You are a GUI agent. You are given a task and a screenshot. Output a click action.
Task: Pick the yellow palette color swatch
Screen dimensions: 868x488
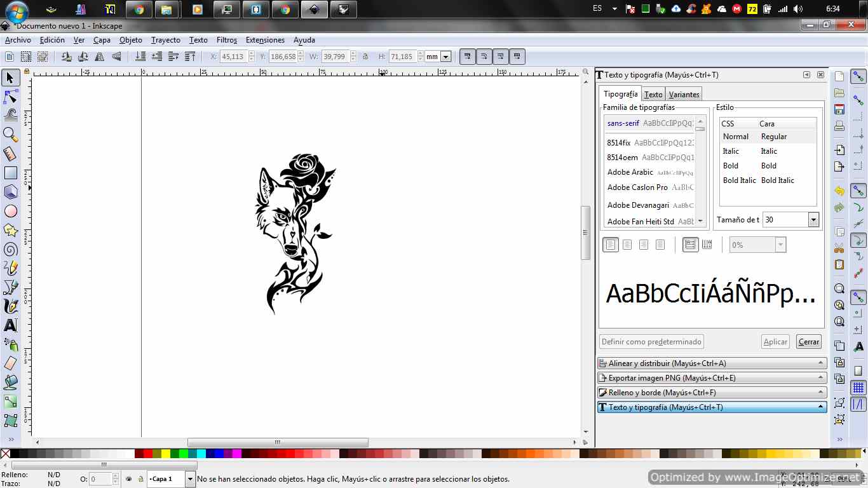(165, 454)
